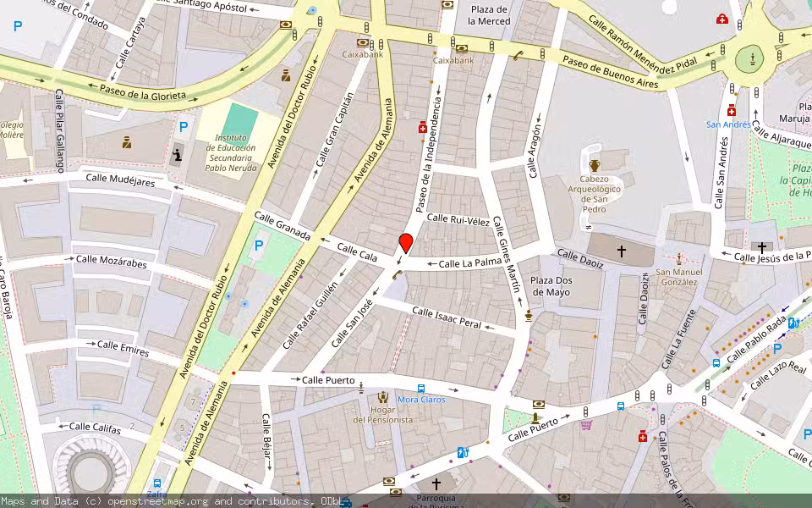
Task: Click the Calle Granada street label
Action: pyautogui.click(x=283, y=226)
